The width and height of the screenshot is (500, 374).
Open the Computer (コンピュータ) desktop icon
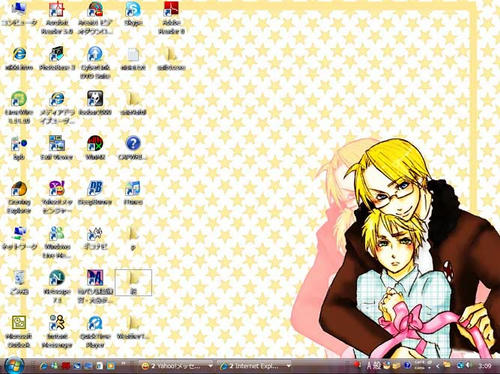click(x=19, y=13)
